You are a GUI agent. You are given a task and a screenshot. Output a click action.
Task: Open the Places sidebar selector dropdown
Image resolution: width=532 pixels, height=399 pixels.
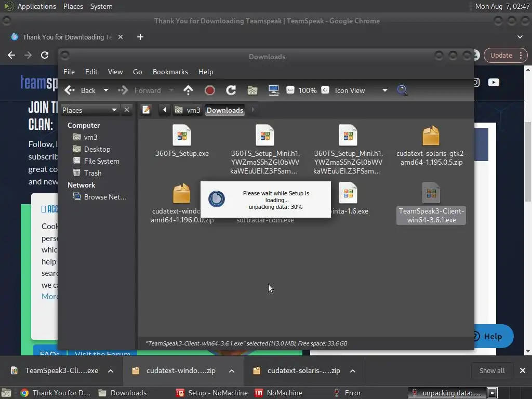pos(90,110)
